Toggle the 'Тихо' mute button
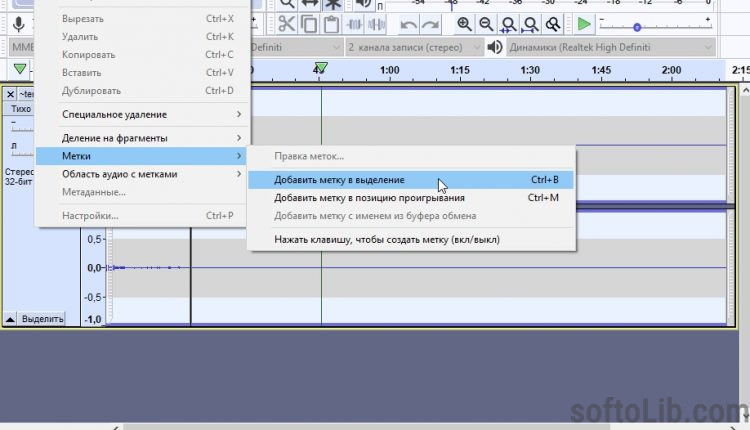The height and width of the screenshot is (430, 750). tap(21, 109)
